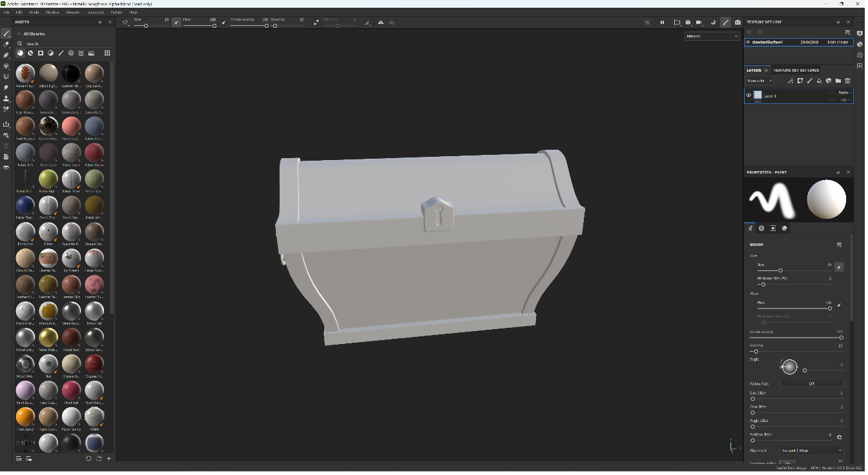Viewport: 868px width, 475px height.
Task: Select the Clone stamp tool
Action: tap(6, 99)
